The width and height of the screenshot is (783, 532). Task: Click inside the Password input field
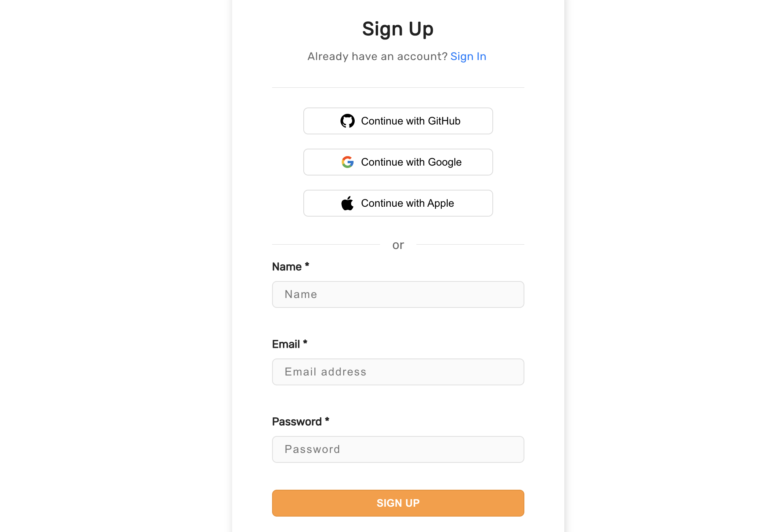tap(398, 449)
